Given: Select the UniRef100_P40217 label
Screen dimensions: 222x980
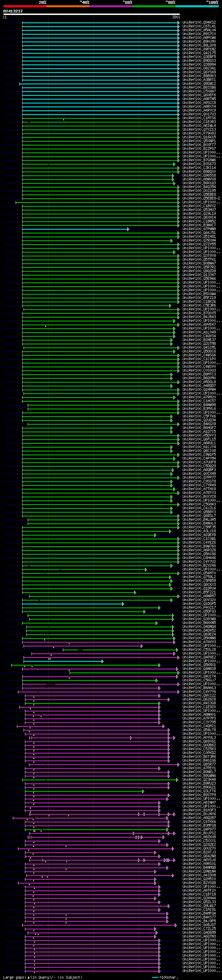Looking at the screenshot, I should pyautogui.click(x=199, y=608).
